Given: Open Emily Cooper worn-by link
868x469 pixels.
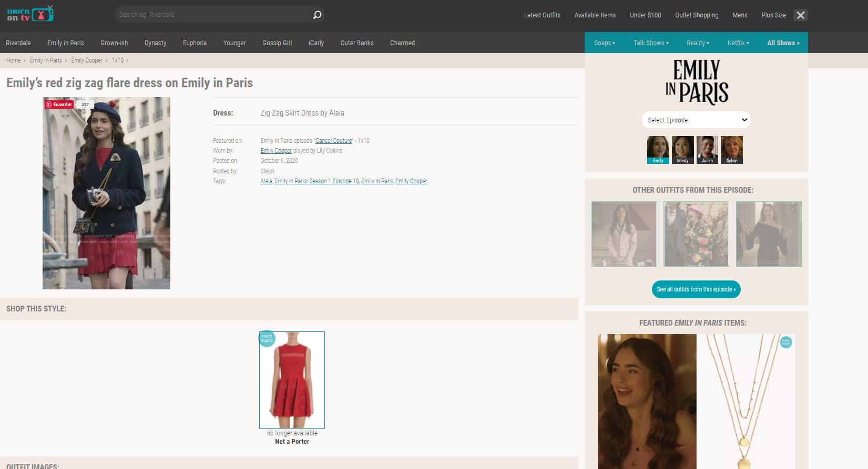Looking at the screenshot, I should (276, 151).
